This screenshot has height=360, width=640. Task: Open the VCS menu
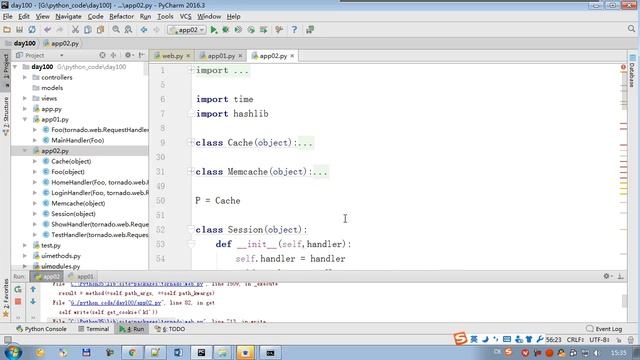coord(185,16)
